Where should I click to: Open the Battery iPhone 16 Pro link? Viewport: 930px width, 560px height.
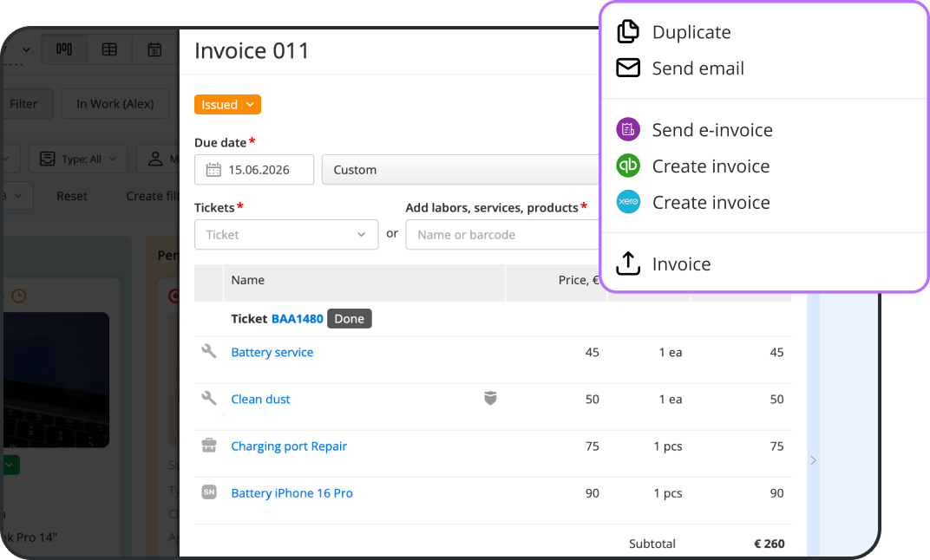coord(291,493)
